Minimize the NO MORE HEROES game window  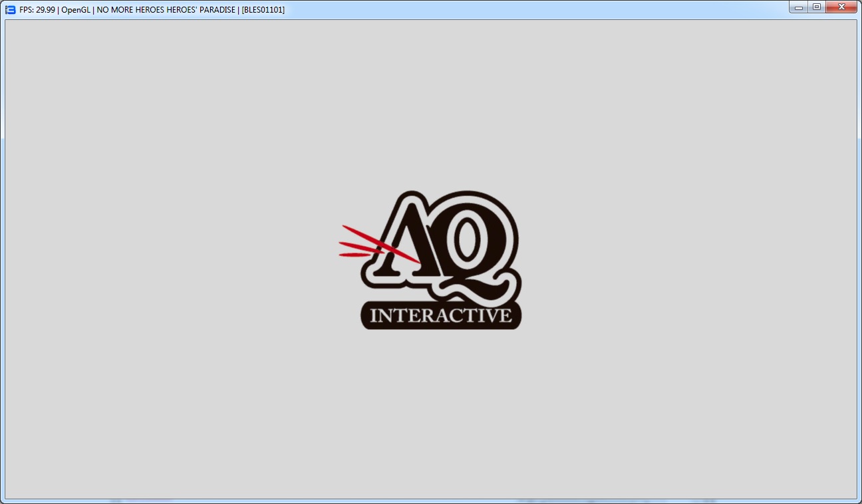798,7
